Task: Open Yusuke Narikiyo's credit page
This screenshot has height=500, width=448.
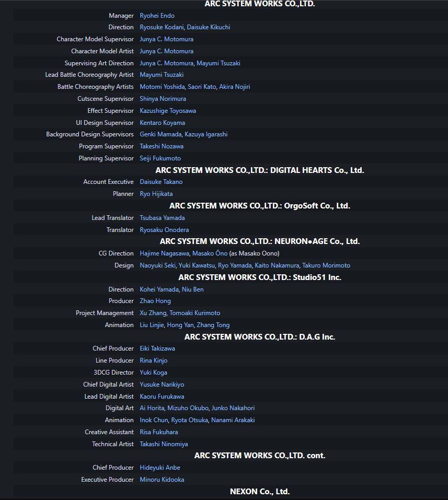Action: [x=162, y=385]
